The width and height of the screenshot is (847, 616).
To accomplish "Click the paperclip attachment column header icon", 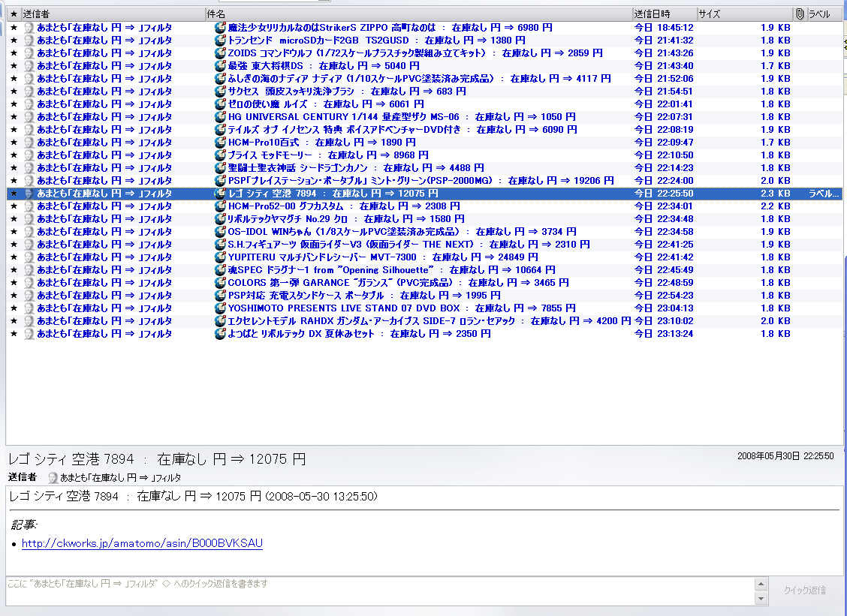I will pyautogui.click(x=800, y=14).
